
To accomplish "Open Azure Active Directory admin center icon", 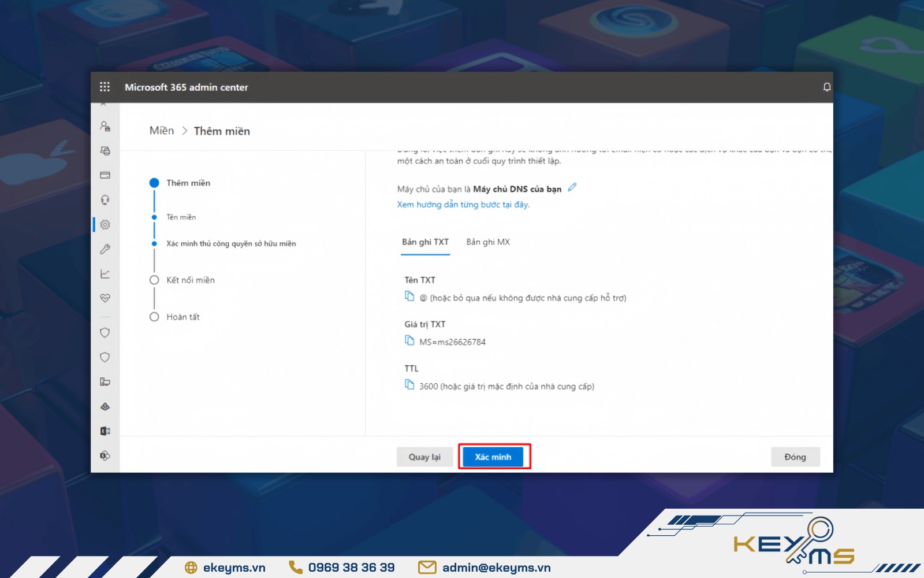I will coord(105,406).
